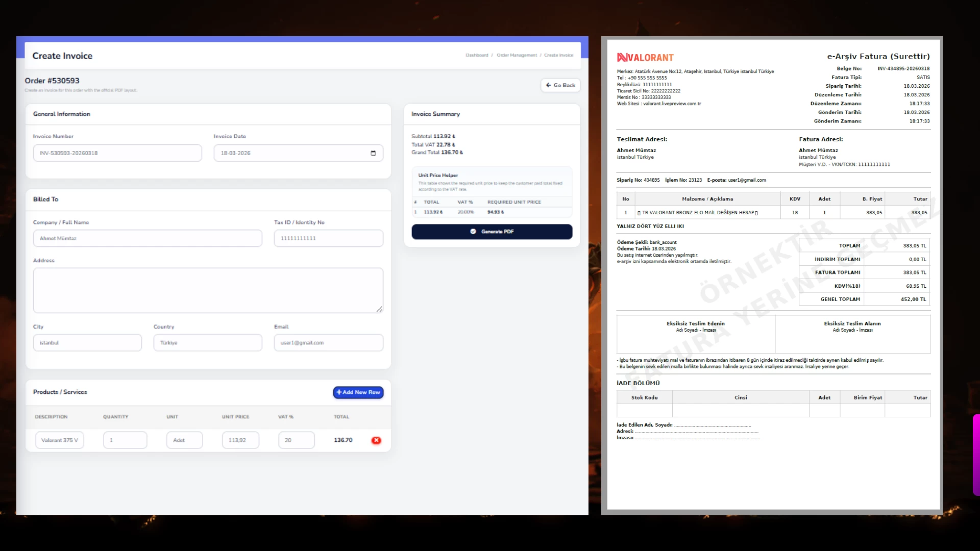Click the calendar icon in Invoice Date
Image resolution: width=980 pixels, height=551 pixels.
coord(373,153)
